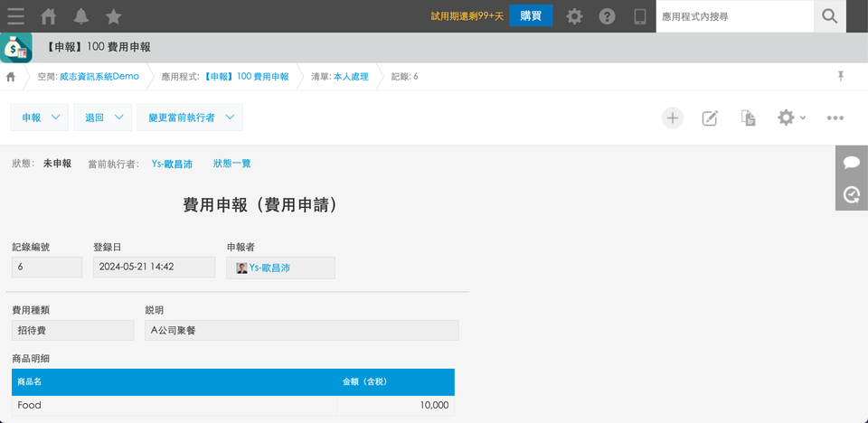This screenshot has height=423, width=868.
Task: Open 【申報】100 費用申報 breadcrumb link
Action: (246, 77)
